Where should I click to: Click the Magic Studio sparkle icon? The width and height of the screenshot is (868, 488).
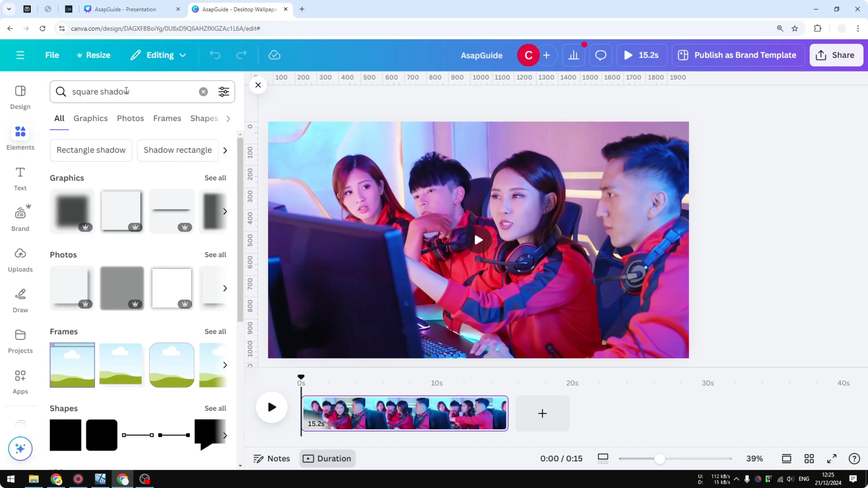click(20, 448)
